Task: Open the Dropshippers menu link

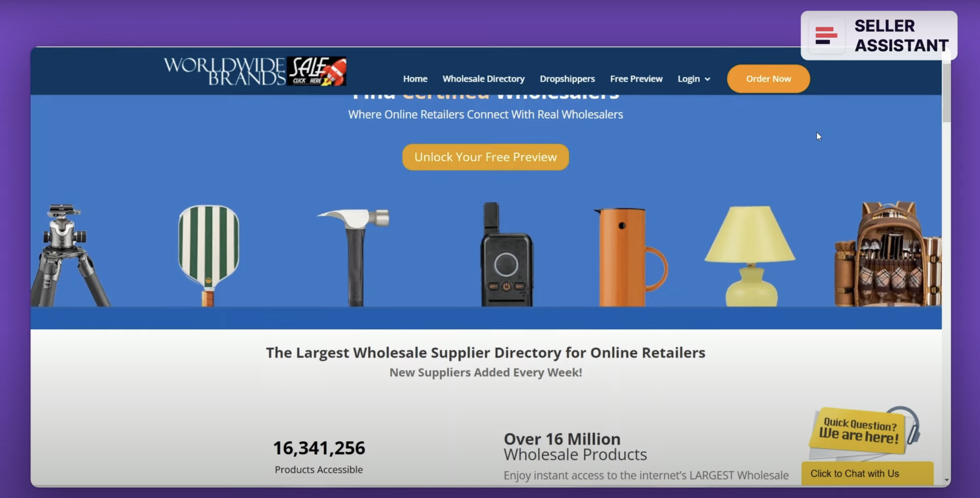Action: [x=567, y=79]
